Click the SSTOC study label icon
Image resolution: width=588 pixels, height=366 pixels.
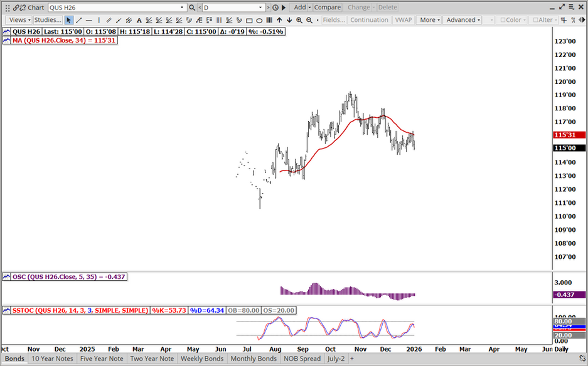click(x=6, y=310)
